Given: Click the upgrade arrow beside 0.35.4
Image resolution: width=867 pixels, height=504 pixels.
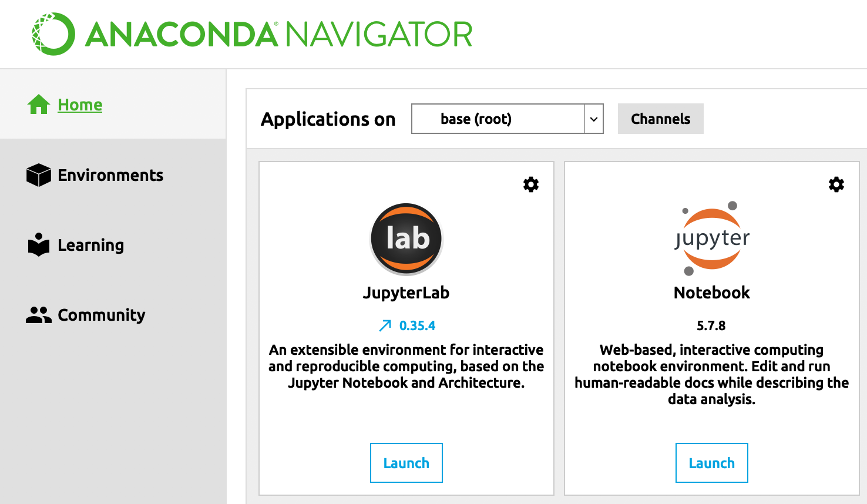Looking at the screenshot, I should (x=385, y=325).
